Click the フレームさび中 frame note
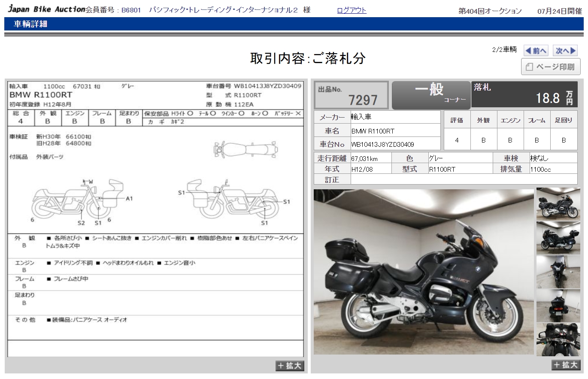 point(67,279)
